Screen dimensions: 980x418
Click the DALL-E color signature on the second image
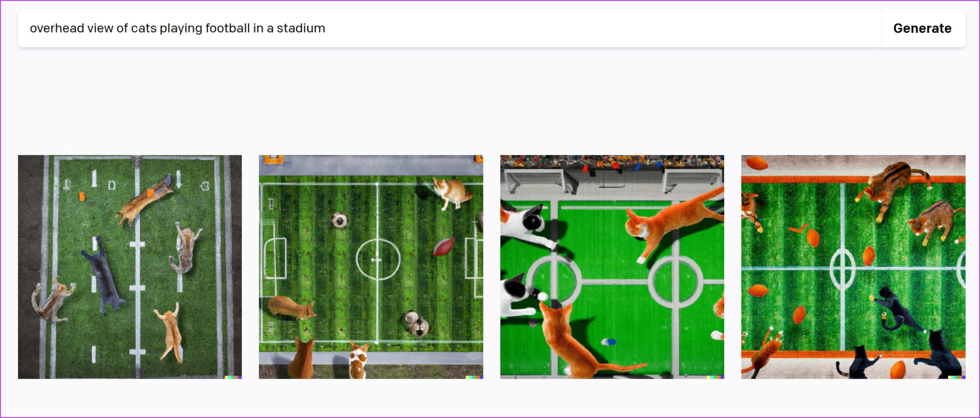coord(474,377)
